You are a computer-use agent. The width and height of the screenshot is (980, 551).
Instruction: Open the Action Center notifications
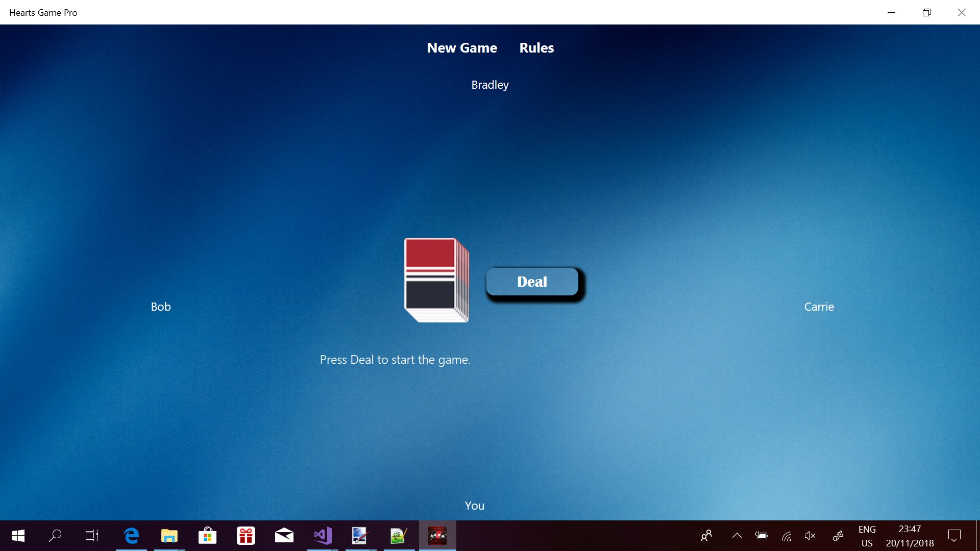(954, 536)
